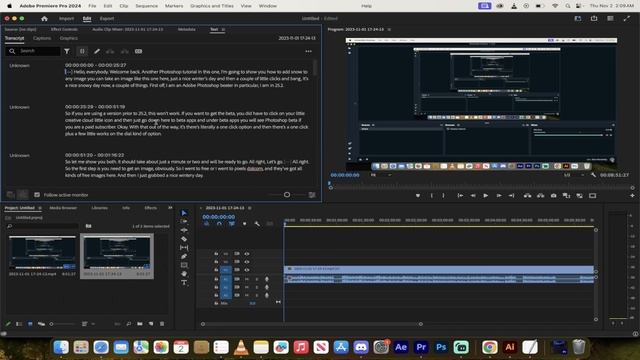Click the transcript filter funnel icon
This screenshot has height=360, width=640.
[x=67, y=51]
